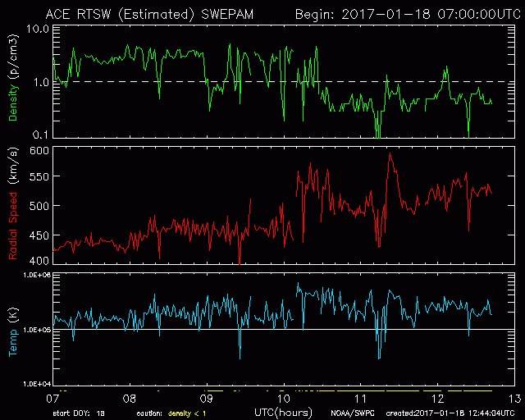Click the '1.0E+04' temperature tick label
This screenshot has height=420, width=525.
(37, 383)
